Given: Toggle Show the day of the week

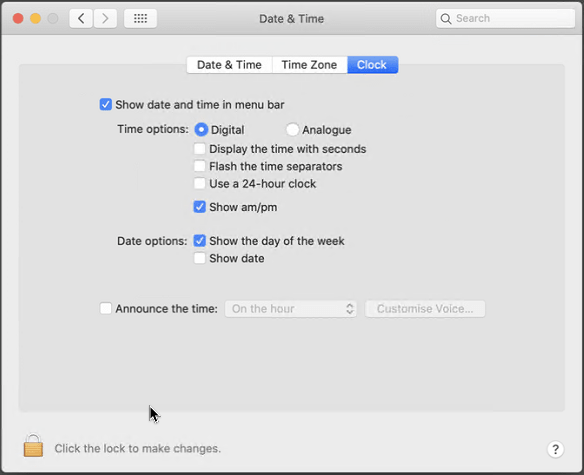Looking at the screenshot, I should tap(200, 241).
